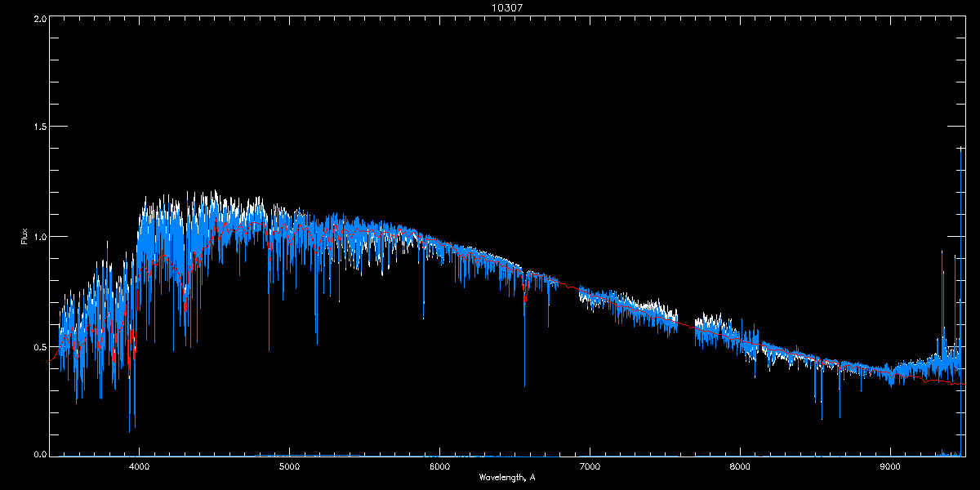Click the 5000 x-axis tick label

coord(289,466)
